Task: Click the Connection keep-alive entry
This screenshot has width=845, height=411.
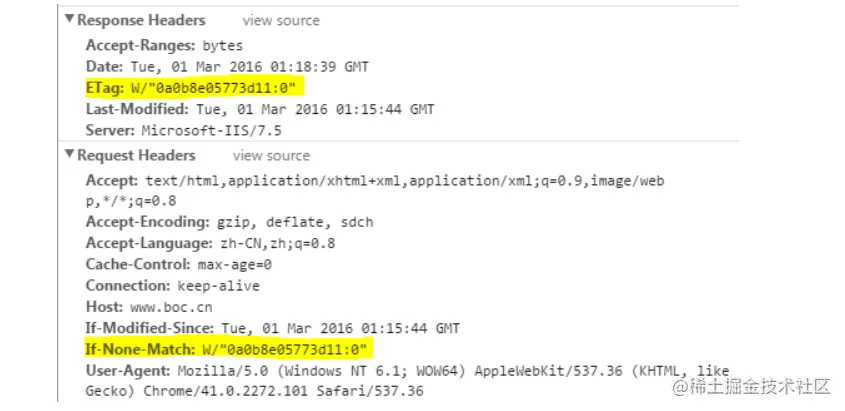Action: [x=172, y=286]
